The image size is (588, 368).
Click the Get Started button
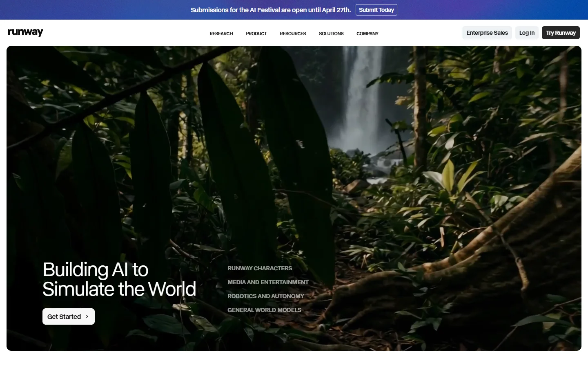click(68, 316)
